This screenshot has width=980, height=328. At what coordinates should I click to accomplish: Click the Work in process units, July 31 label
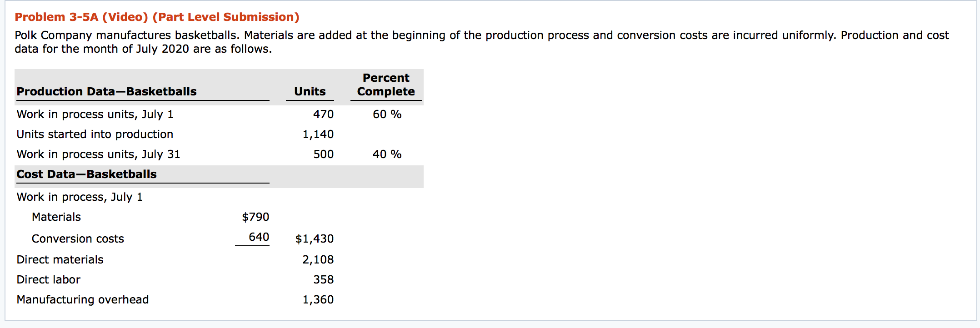(x=98, y=154)
